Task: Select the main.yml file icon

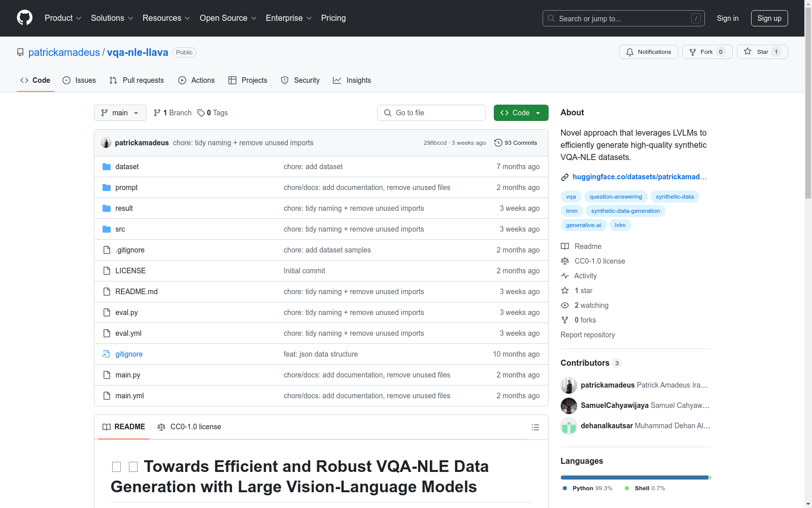Action: tap(107, 396)
